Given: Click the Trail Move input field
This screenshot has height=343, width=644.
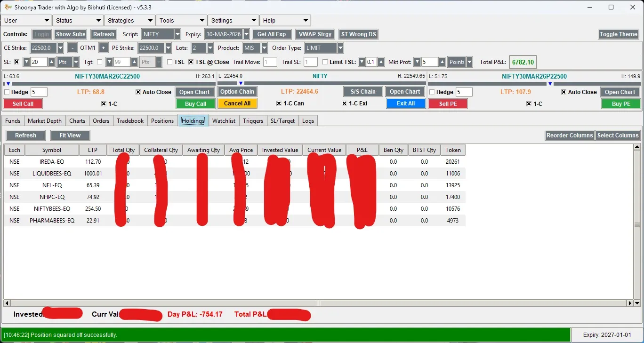Looking at the screenshot, I should [270, 62].
